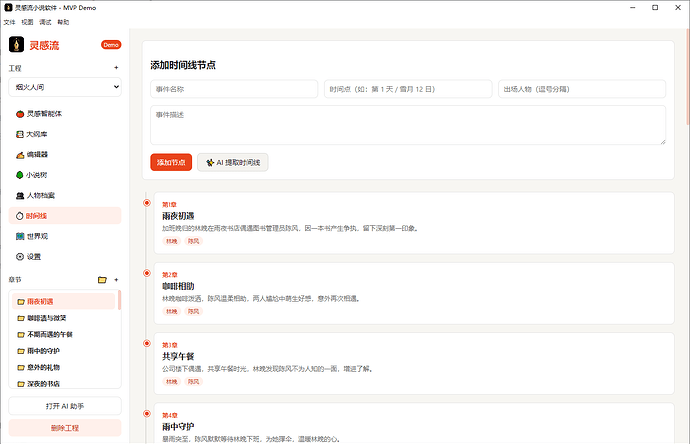Add a new project with 工程 plus
The width and height of the screenshot is (690, 444).
click(x=116, y=68)
